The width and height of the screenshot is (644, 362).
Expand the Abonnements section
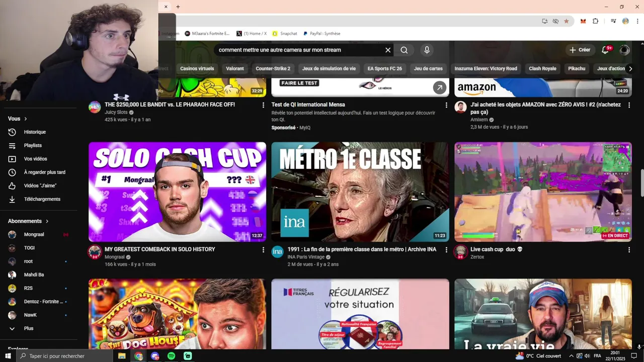coord(29,221)
